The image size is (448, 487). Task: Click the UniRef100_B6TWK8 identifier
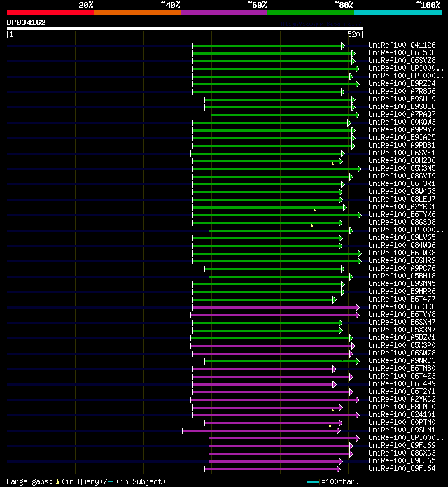[402, 253]
